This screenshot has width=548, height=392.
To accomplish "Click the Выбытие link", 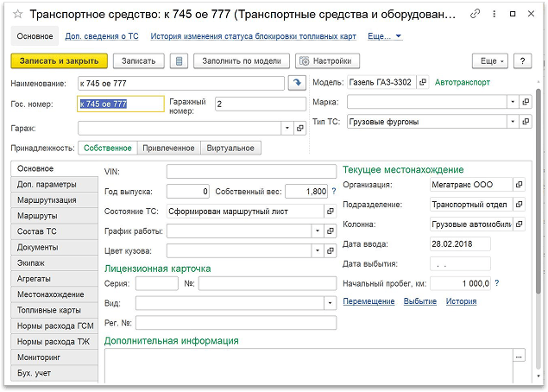I will [420, 301].
